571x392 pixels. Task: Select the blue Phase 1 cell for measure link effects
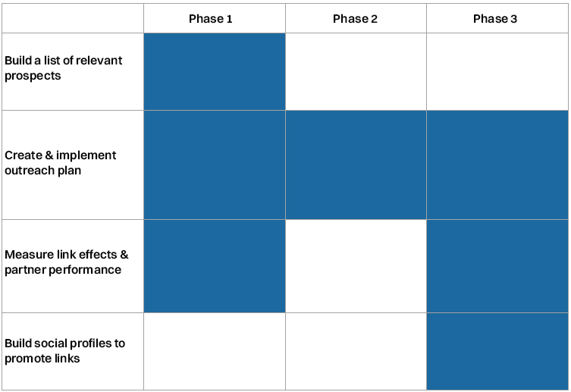coord(215,266)
